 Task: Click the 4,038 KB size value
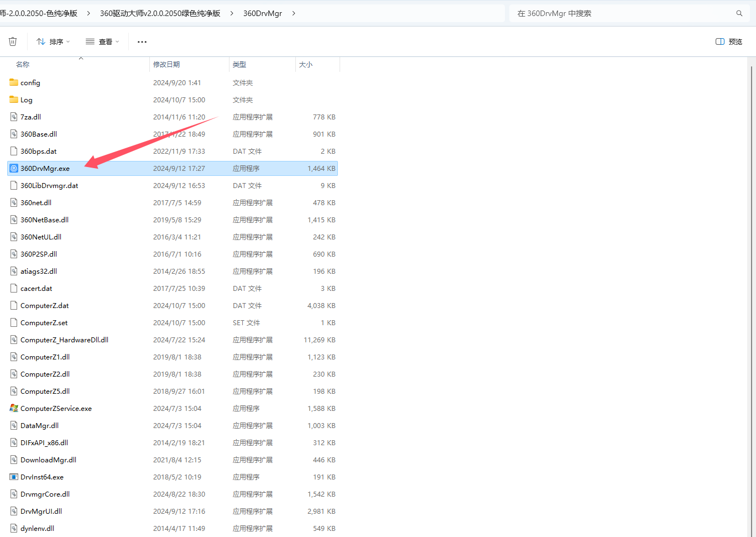click(x=321, y=305)
